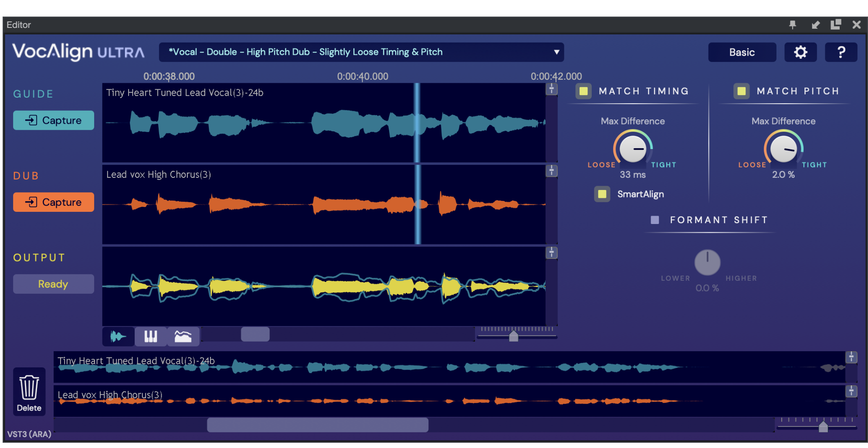
Task: Toggle the Match Pitch checkbox
Action: (x=741, y=91)
